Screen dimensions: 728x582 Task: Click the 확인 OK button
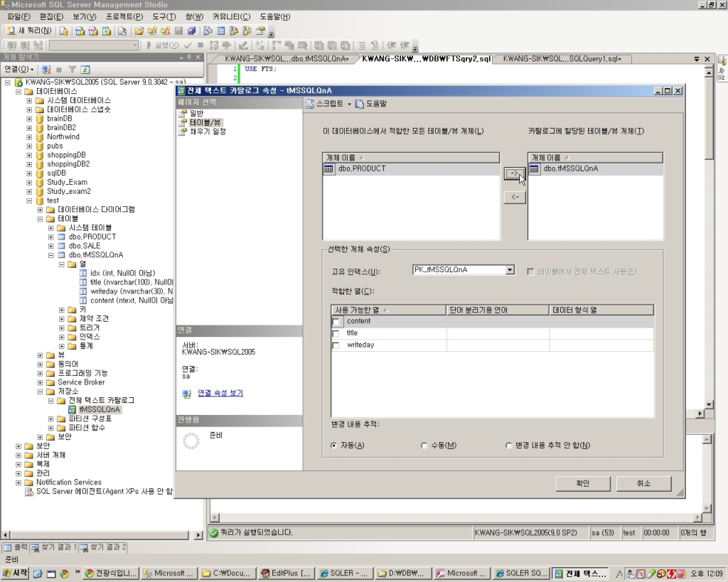click(583, 484)
